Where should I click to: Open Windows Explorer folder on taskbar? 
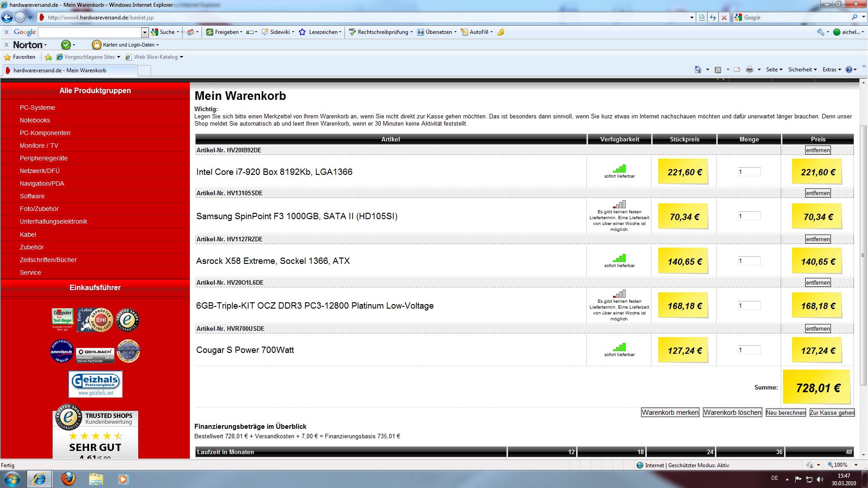pos(96,479)
